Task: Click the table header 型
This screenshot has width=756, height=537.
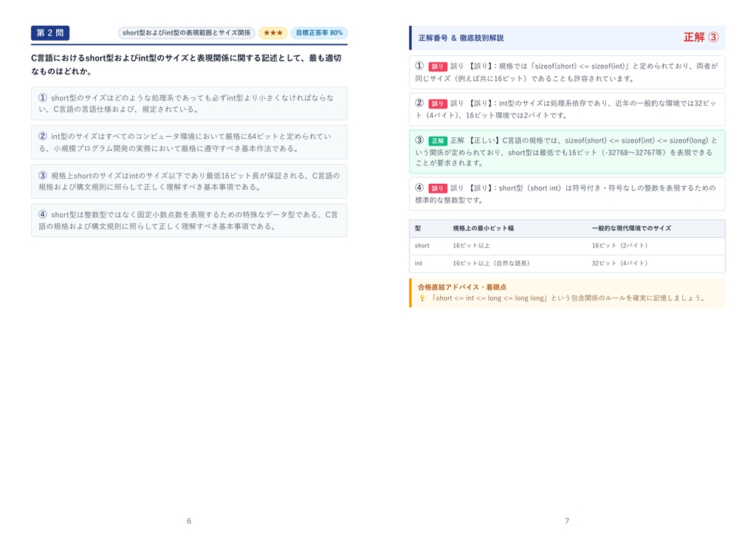Action: pos(418,228)
